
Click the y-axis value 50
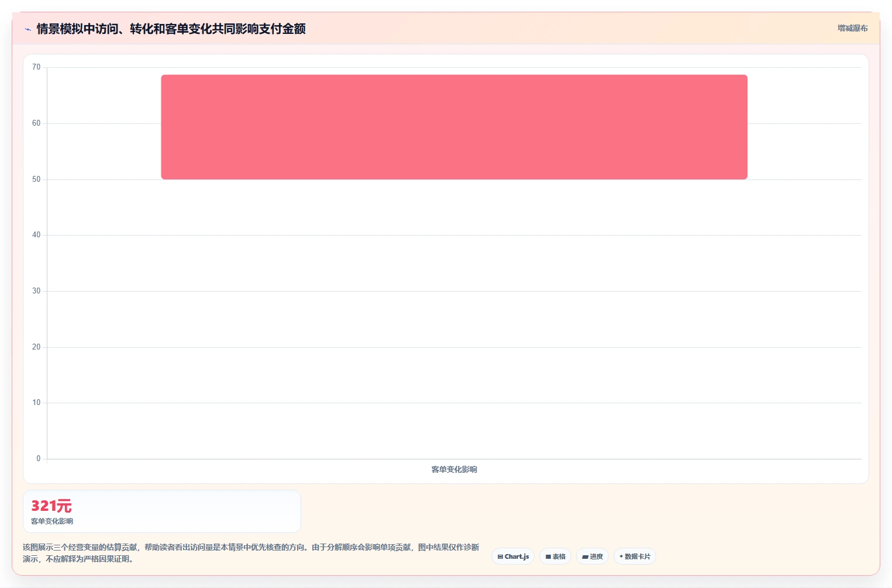[36, 179]
